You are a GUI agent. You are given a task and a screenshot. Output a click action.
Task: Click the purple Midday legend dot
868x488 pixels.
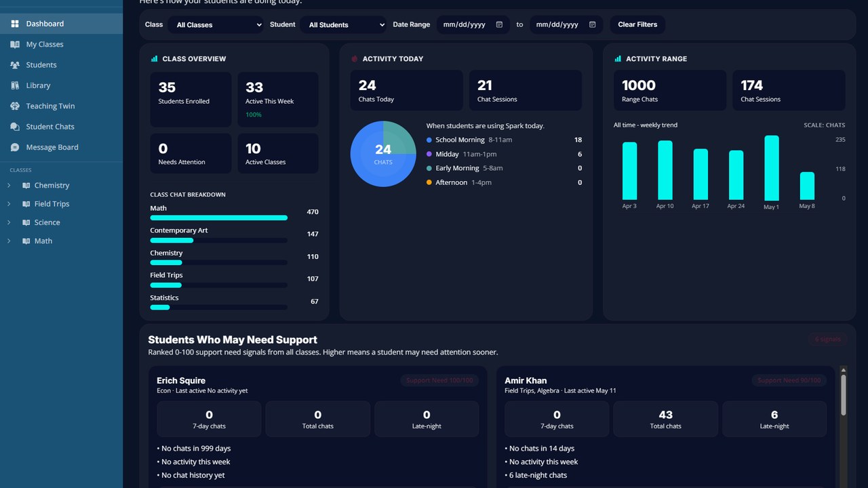tap(429, 154)
